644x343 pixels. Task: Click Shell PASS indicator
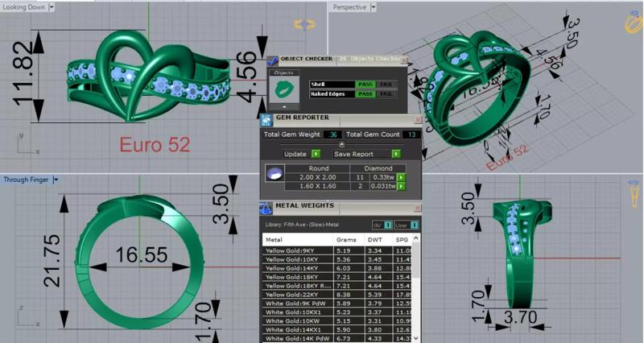click(365, 85)
